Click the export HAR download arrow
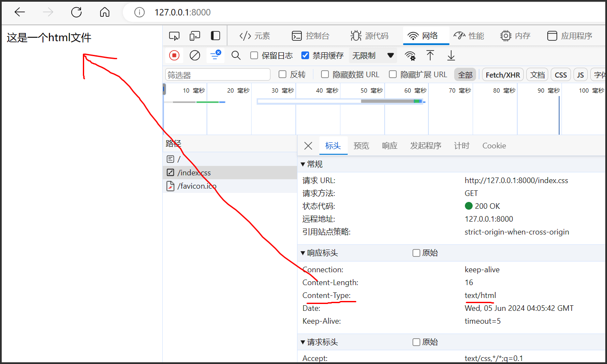The image size is (607, 364). coord(451,55)
